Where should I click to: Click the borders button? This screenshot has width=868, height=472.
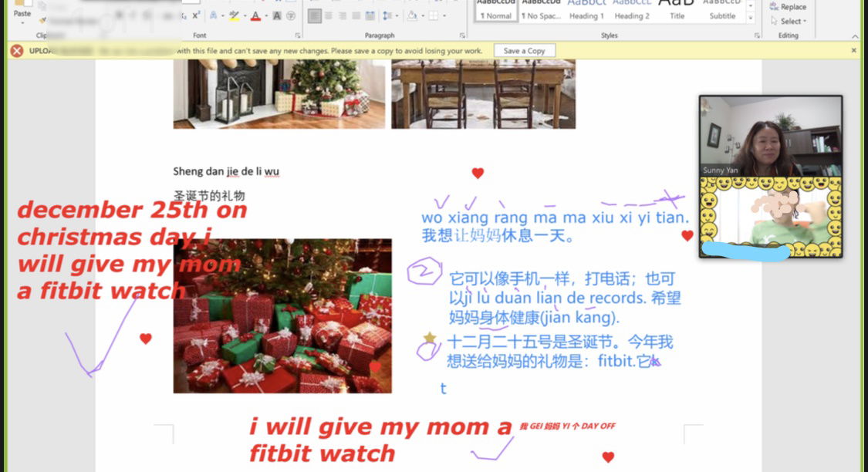(434, 15)
